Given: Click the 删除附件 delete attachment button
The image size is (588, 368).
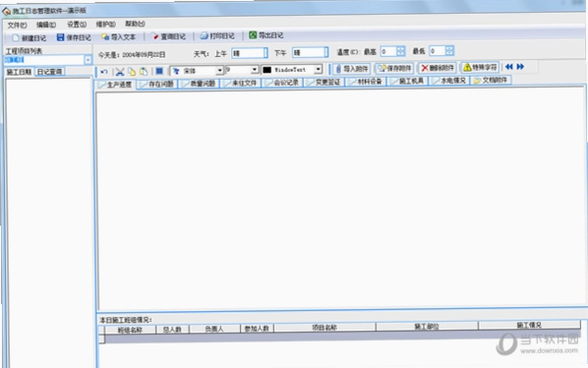Looking at the screenshot, I should (438, 68).
